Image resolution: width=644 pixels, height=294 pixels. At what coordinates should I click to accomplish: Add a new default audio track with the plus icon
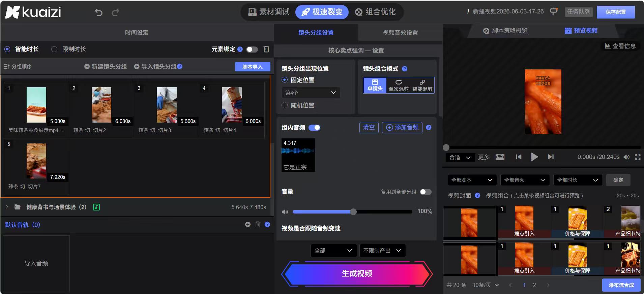tap(248, 224)
